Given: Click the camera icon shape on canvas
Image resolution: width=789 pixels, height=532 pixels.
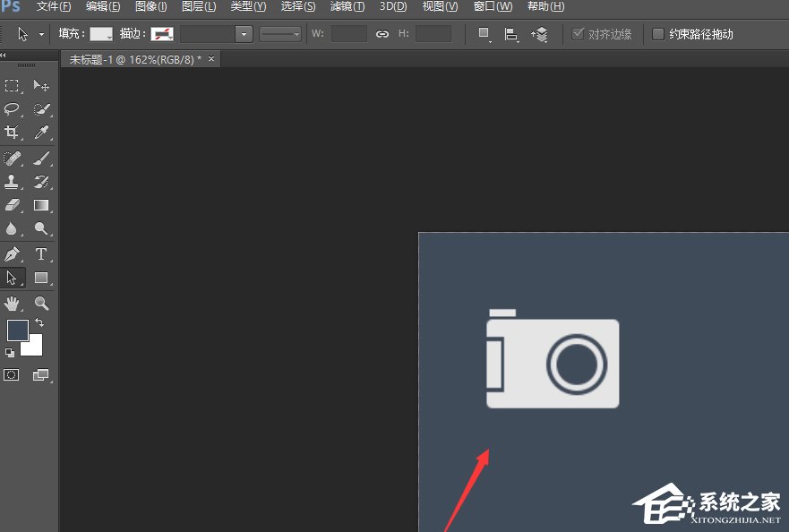Looking at the screenshot, I should pos(553,359).
